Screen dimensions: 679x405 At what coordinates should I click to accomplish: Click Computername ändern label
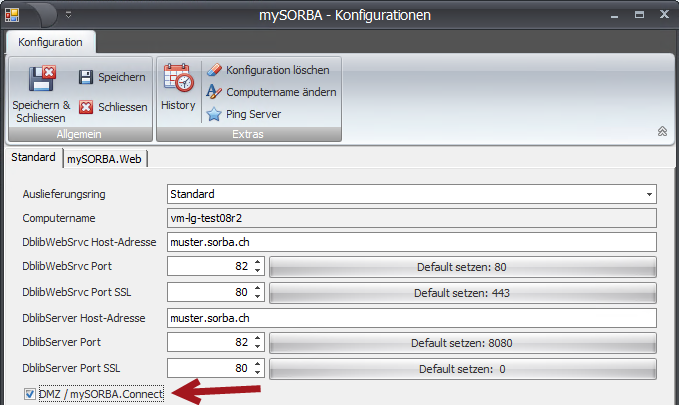click(x=281, y=92)
